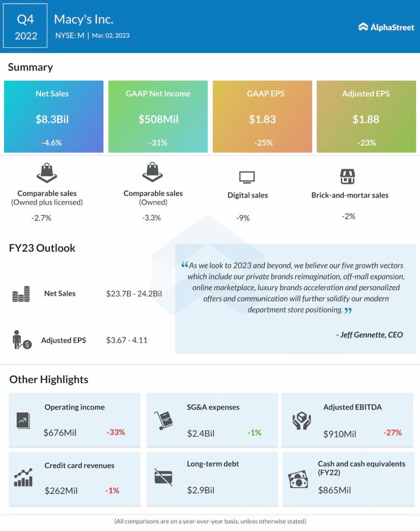Screen dimensions: 420x531
Task: Click the GAAP Net Income $508Mil tile
Action: pos(158,117)
